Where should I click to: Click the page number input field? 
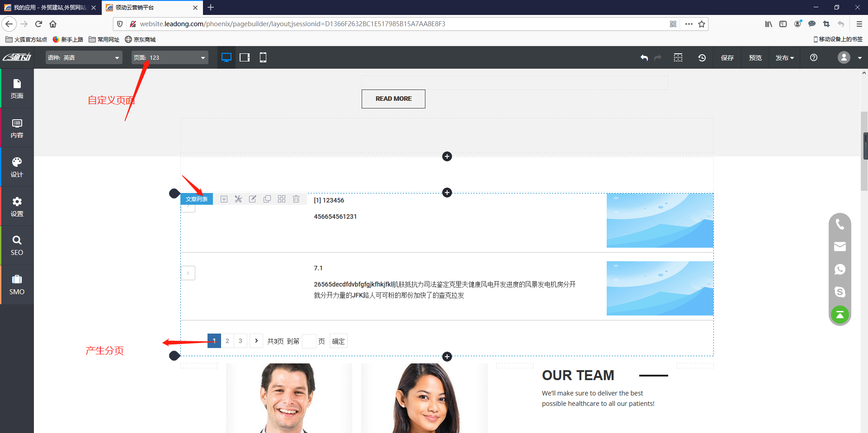coord(309,341)
